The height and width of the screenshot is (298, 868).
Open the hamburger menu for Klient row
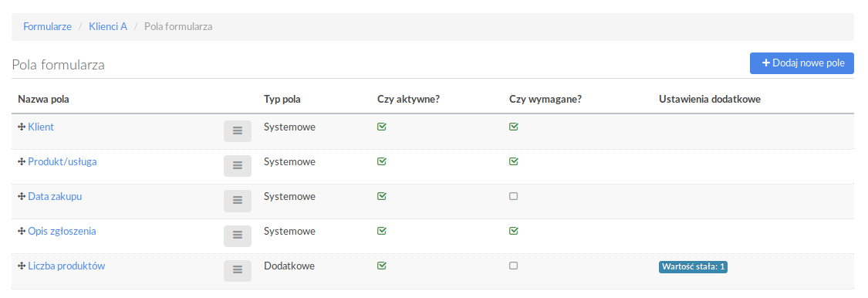238,130
